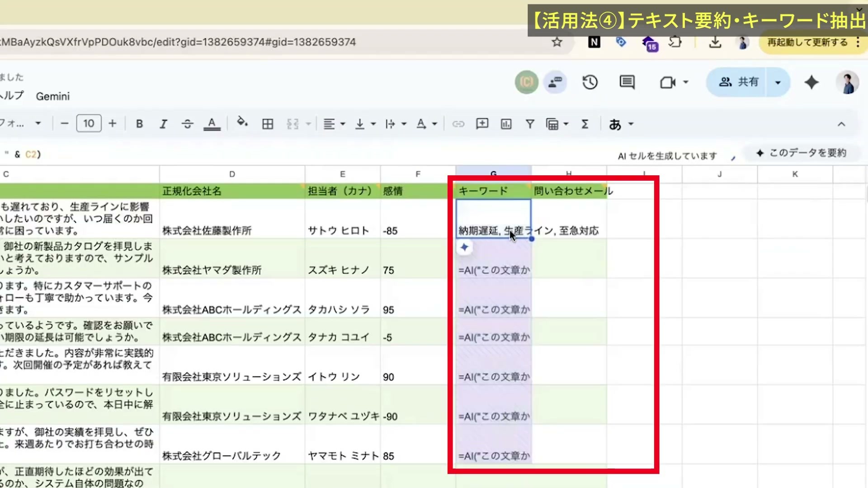Open horizontal align dropdown
This screenshot has width=868, height=488.
(335, 124)
